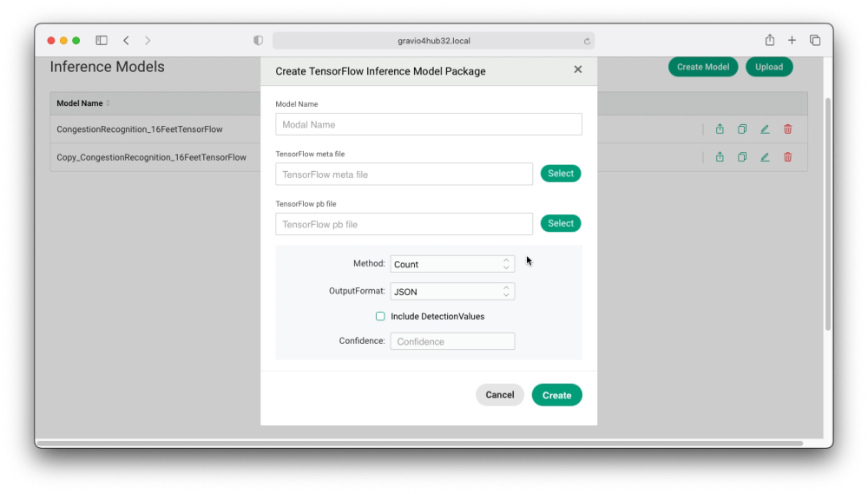The height and width of the screenshot is (494, 868).
Task: Cancel the model package dialog
Action: [499, 395]
